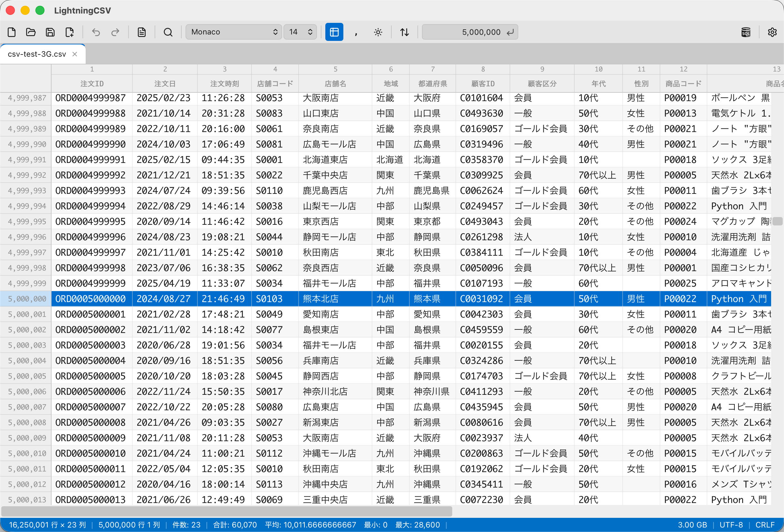Viewport: 784px width, 532px height.
Task: Click the 注文日 column header
Action: (x=165, y=84)
